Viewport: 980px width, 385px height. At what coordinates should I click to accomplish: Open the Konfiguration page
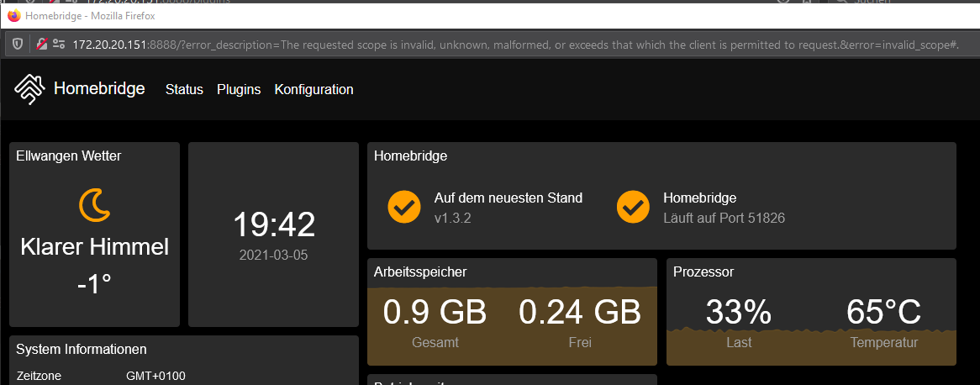313,89
